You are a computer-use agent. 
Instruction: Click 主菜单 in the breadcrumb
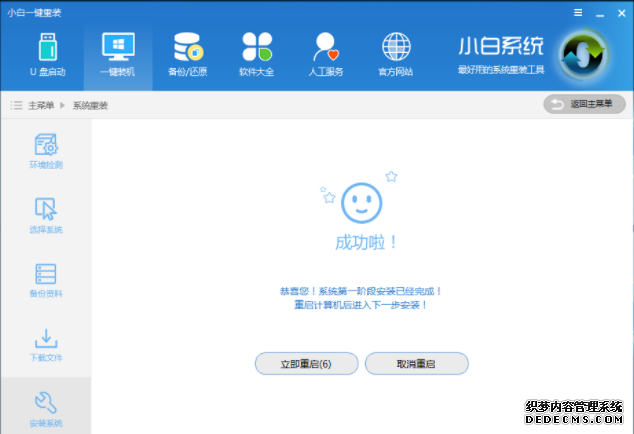41,106
